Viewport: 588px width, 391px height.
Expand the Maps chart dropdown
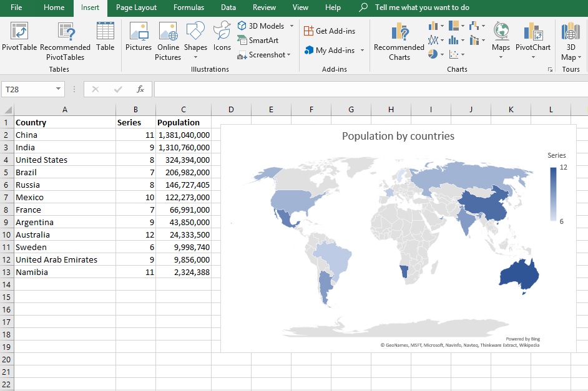[501, 57]
